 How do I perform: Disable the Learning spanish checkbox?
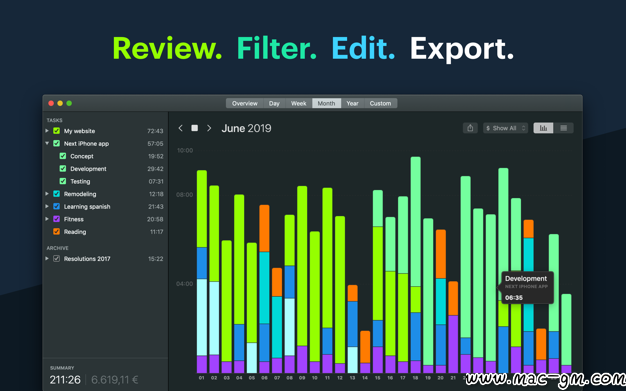point(56,206)
